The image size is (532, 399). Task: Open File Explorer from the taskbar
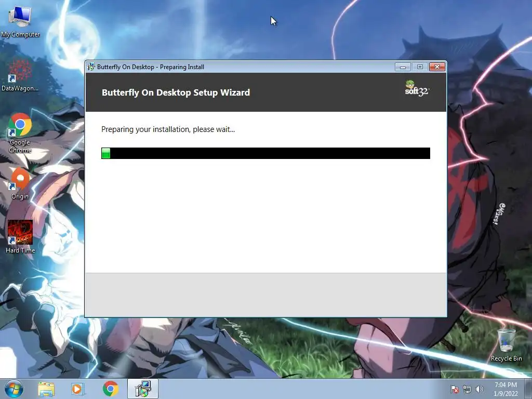click(46, 389)
